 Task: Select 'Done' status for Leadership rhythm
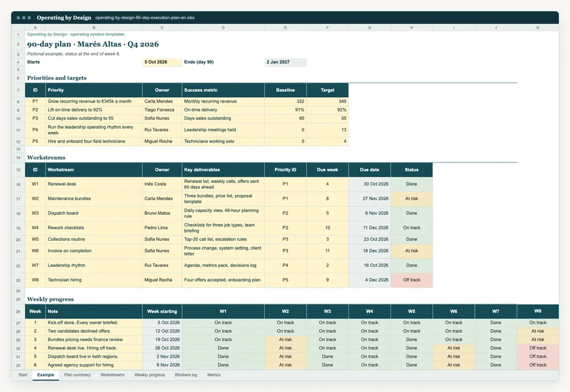coord(411,266)
